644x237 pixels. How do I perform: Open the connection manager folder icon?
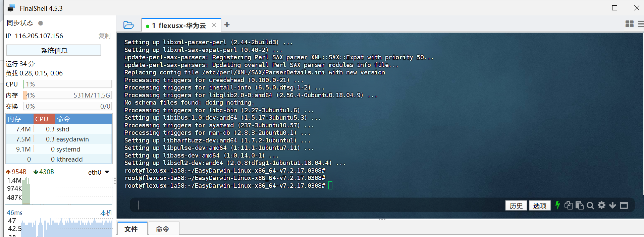coord(128,25)
